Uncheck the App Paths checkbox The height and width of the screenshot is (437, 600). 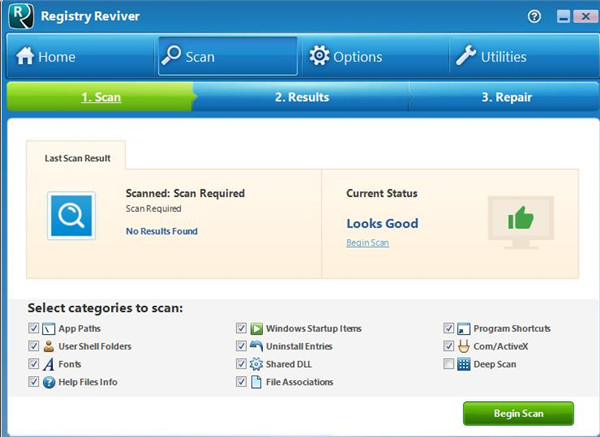[33, 328]
